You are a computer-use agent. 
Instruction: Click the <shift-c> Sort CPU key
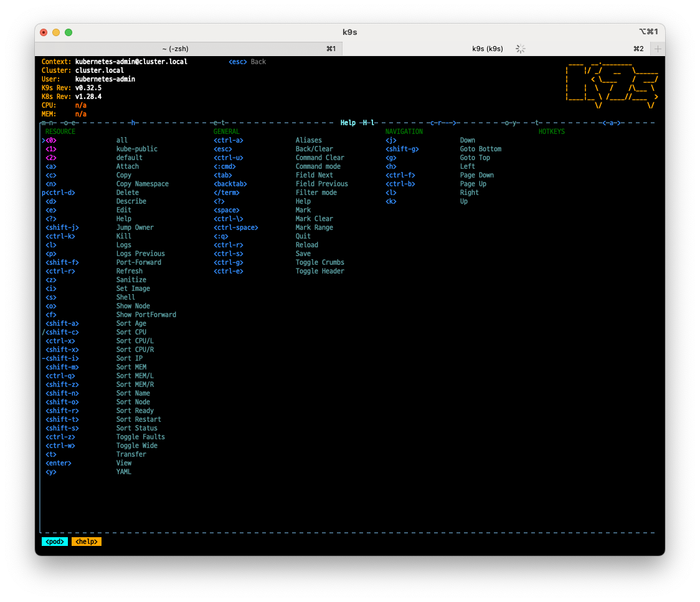click(62, 332)
